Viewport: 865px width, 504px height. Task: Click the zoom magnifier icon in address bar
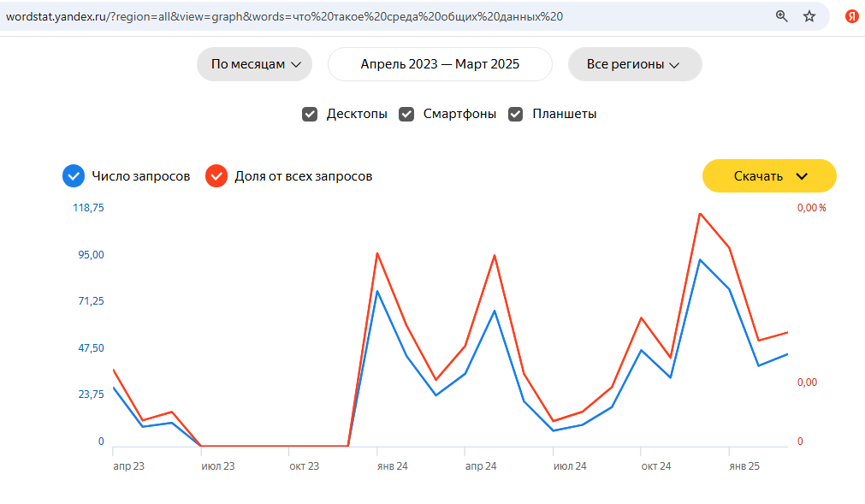coord(781,16)
